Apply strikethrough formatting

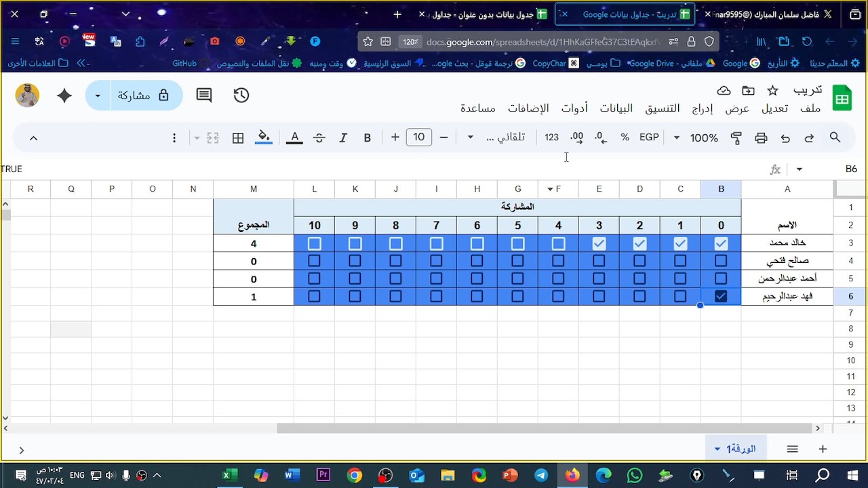point(319,138)
